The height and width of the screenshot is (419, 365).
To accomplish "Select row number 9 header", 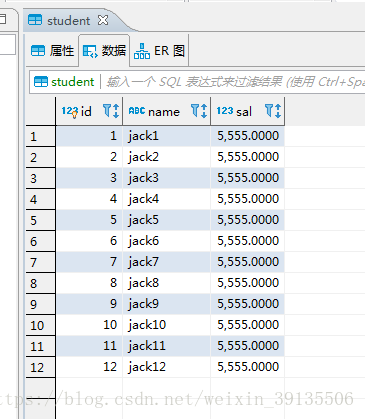I will click(x=41, y=304).
